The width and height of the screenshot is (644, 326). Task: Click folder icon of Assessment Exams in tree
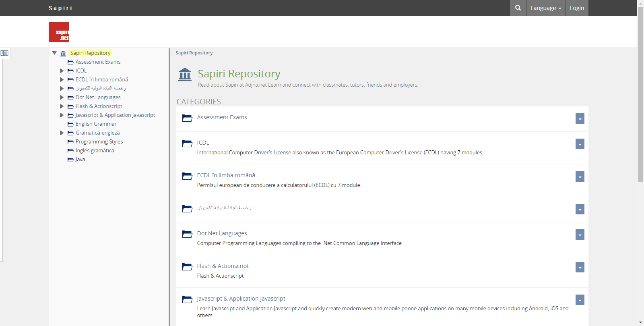70,62
